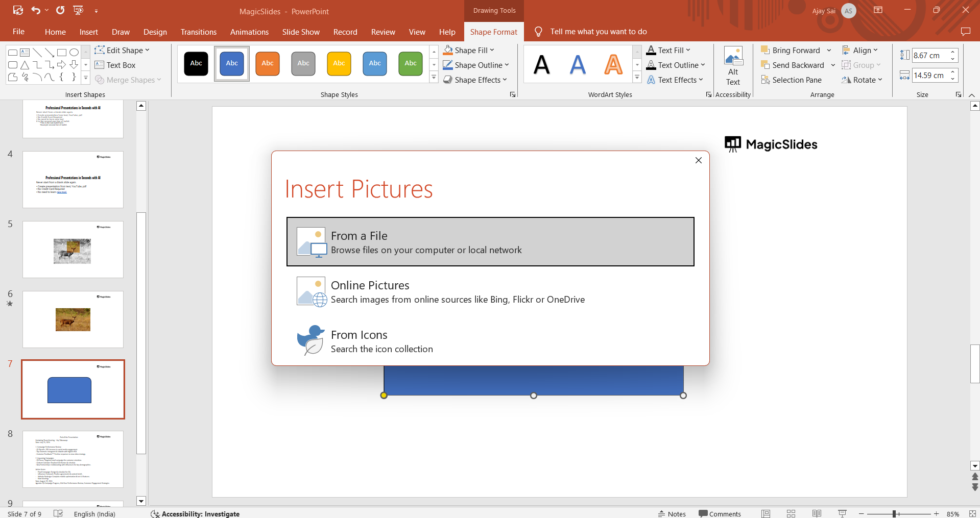Toggle the Comments pane in the status bar
Viewport: 980px width, 518px height.
coord(720,513)
